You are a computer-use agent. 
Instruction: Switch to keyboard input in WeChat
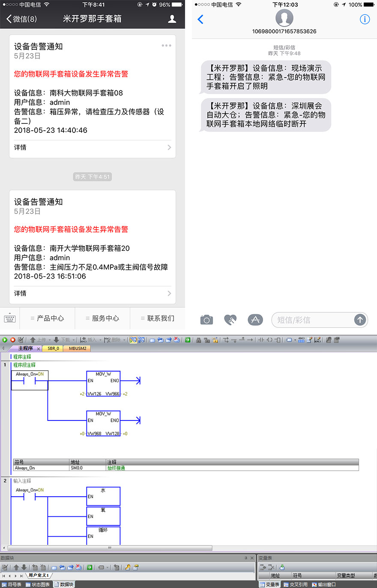tap(10, 318)
